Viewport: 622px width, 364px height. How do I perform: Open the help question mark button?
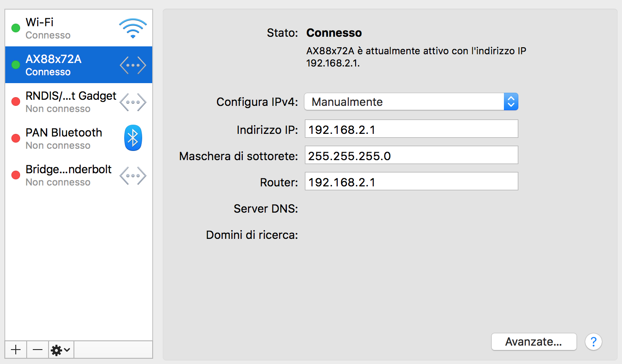[594, 342]
